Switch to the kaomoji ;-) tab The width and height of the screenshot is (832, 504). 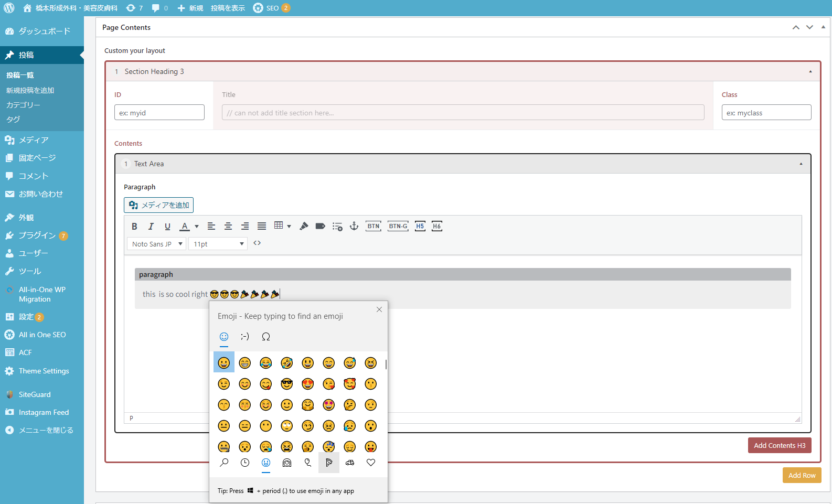(x=245, y=337)
